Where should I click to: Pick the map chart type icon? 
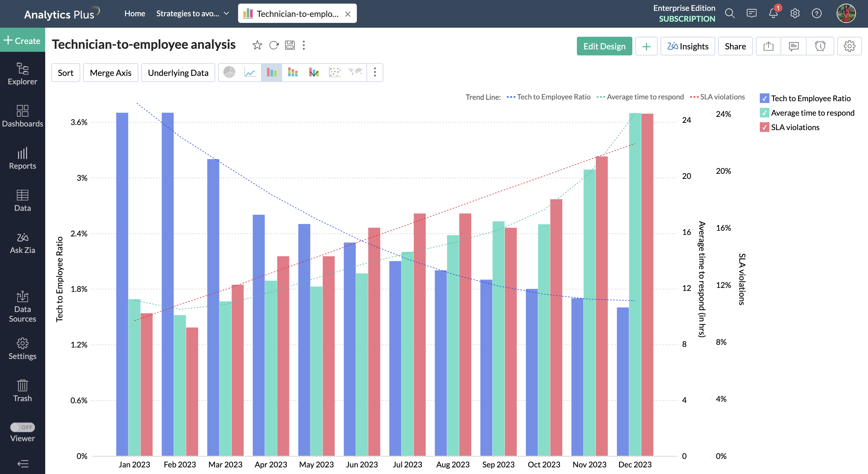356,72
